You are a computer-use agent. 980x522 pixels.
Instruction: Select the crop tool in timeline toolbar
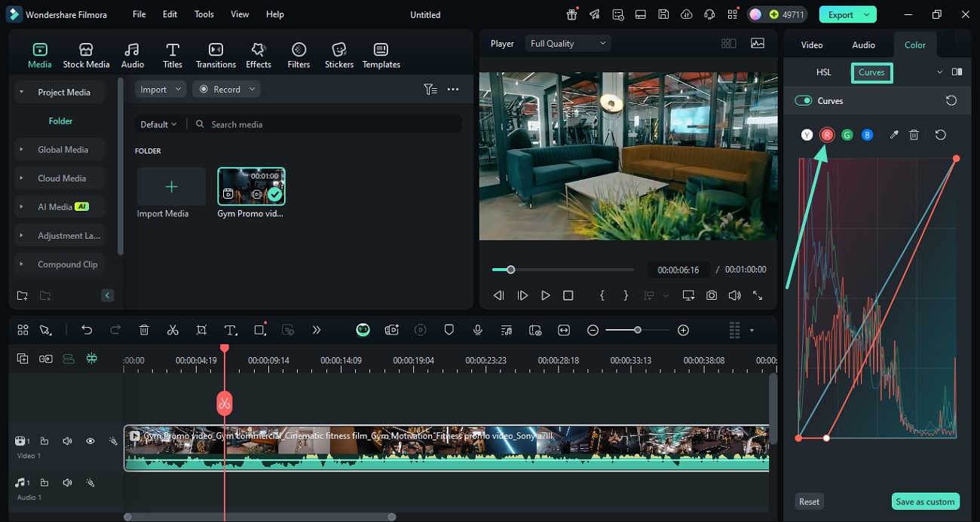[x=201, y=330]
